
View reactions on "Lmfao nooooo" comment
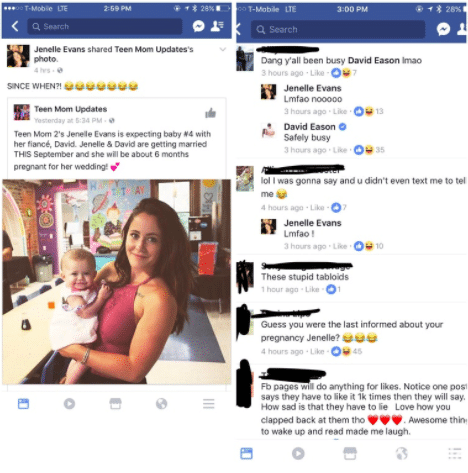pos(368,111)
